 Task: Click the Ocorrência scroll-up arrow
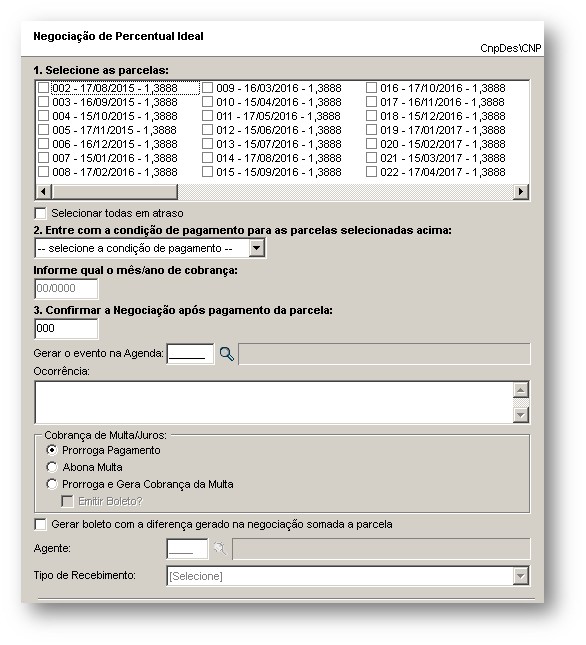pyautogui.click(x=521, y=390)
